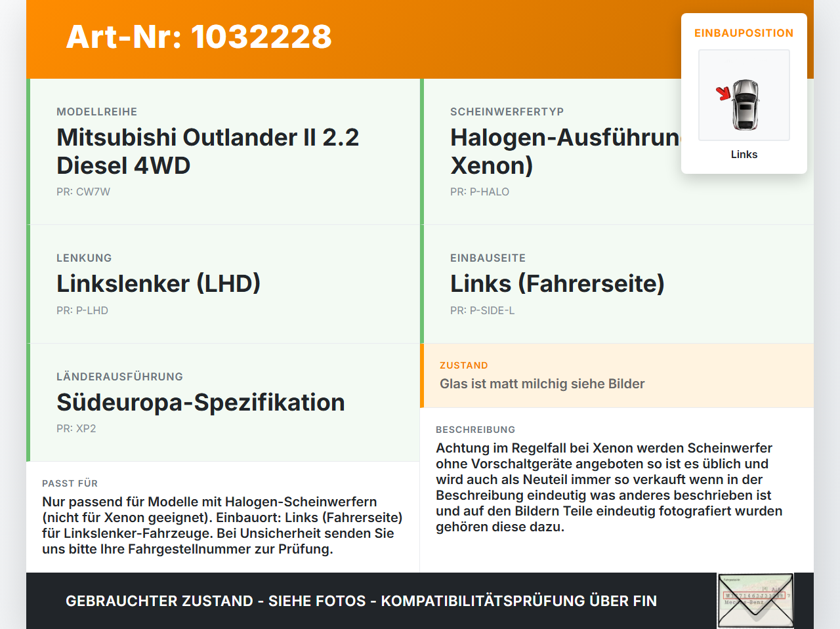Click the PR: CW7W code
The image size is (840, 629).
click(x=83, y=192)
